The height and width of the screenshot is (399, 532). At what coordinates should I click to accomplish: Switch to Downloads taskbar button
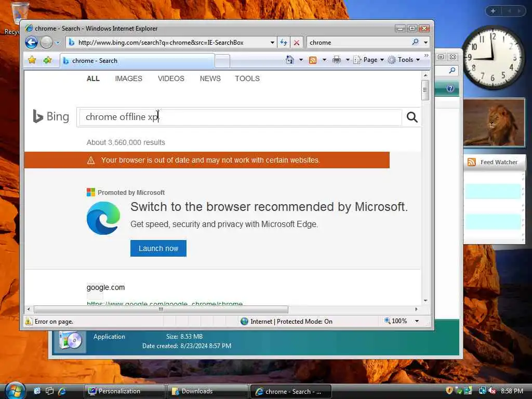207,391
